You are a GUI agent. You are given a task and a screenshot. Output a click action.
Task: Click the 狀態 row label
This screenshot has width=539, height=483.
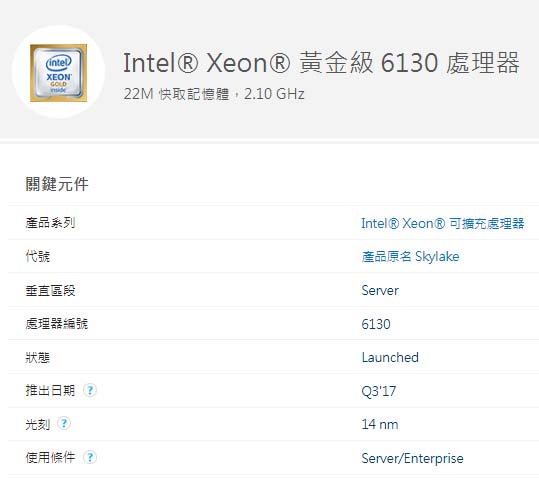38,358
